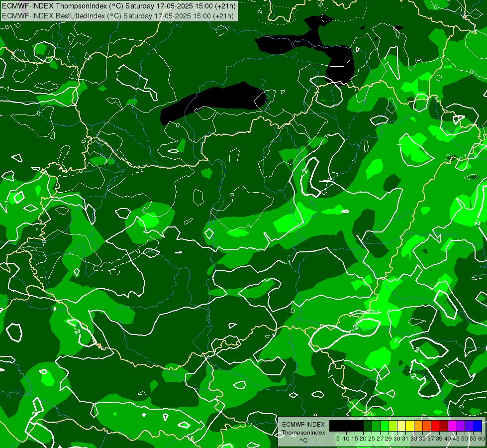The height and width of the screenshot is (448, 487).
Task: Click the legend tick label 31
Action: click(405, 439)
